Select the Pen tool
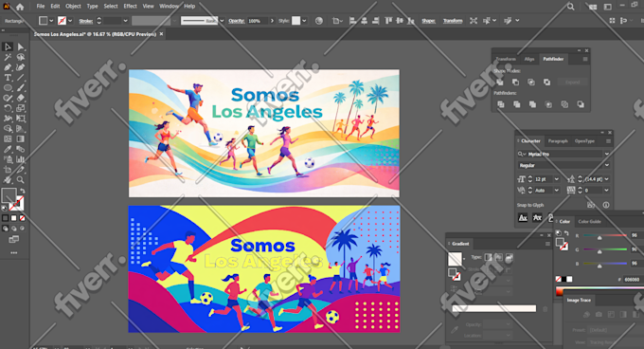This screenshot has height=349, width=644. pos(8,67)
